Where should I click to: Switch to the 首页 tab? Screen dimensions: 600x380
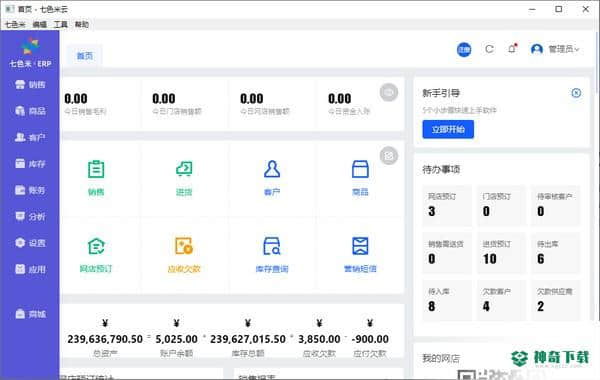(x=85, y=56)
